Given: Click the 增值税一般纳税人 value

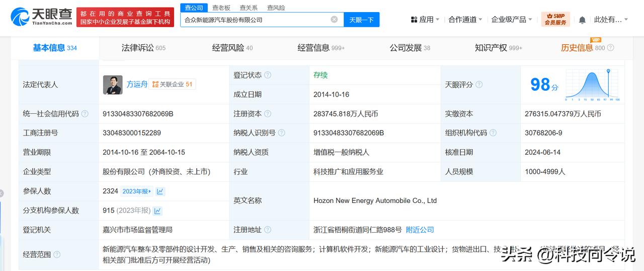Looking at the screenshot, I should tap(342, 152).
